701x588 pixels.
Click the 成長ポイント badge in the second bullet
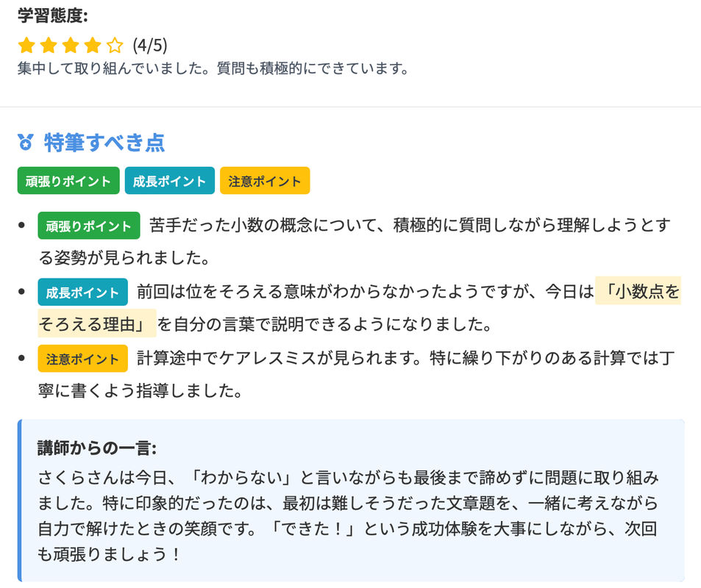[x=82, y=293]
